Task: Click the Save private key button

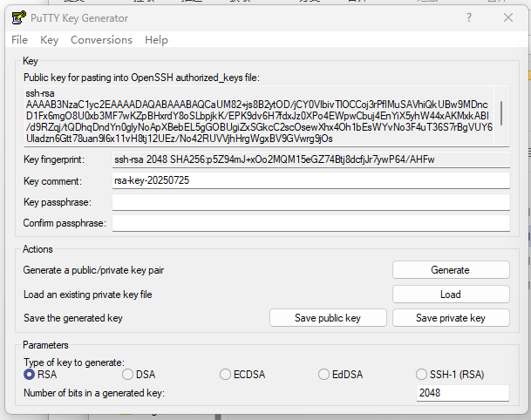Action: [x=450, y=318]
